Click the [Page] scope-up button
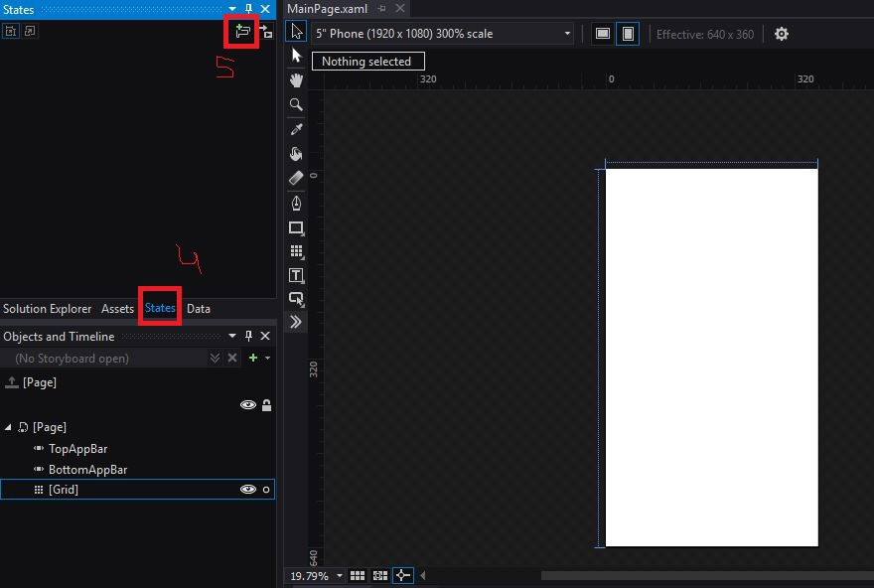Image resolution: width=874 pixels, height=588 pixels. point(11,382)
